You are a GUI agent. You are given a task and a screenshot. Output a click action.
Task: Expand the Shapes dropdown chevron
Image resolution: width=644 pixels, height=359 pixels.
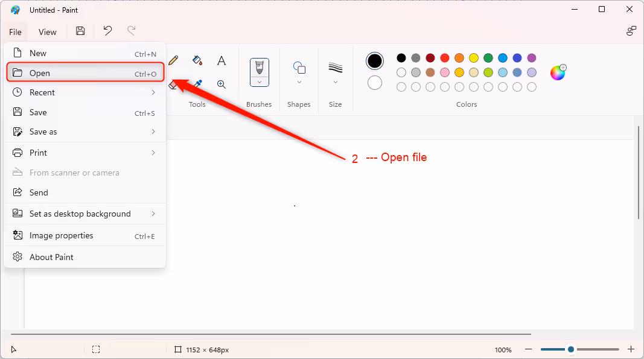pyautogui.click(x=299, y=82)
